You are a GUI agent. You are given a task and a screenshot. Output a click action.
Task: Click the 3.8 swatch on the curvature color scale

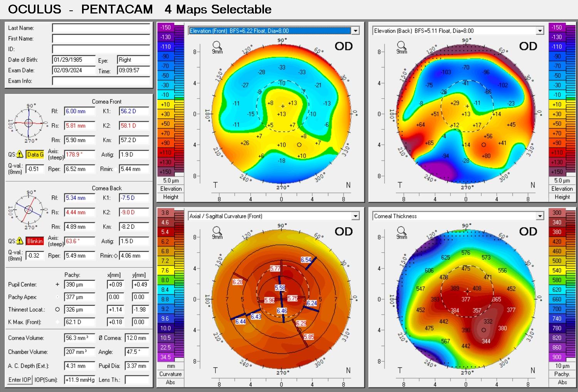point(165,213)
